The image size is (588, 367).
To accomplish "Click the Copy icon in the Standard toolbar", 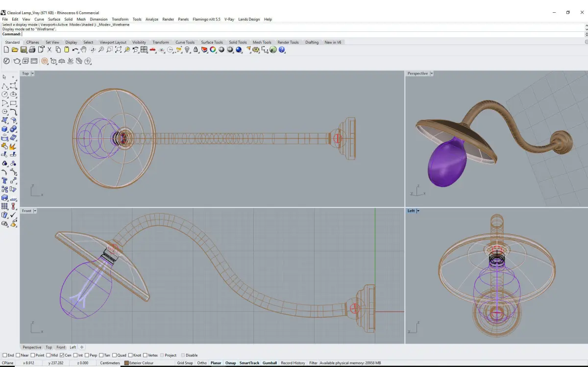I will coord(58,49).
